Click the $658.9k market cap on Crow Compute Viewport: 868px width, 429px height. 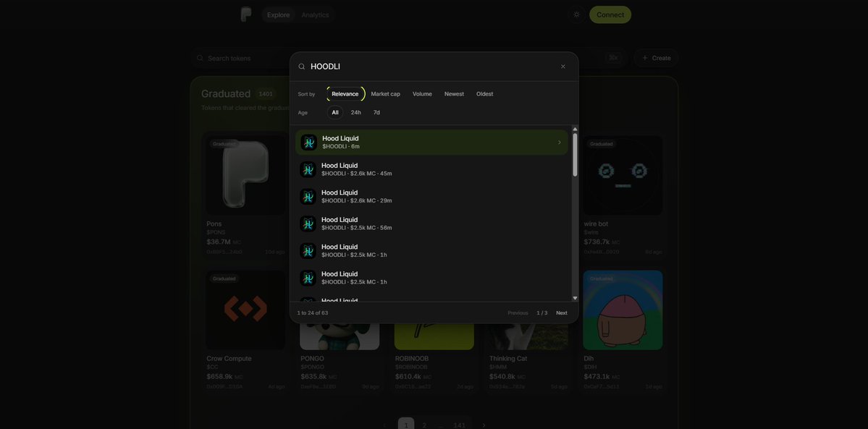point(219,376)
